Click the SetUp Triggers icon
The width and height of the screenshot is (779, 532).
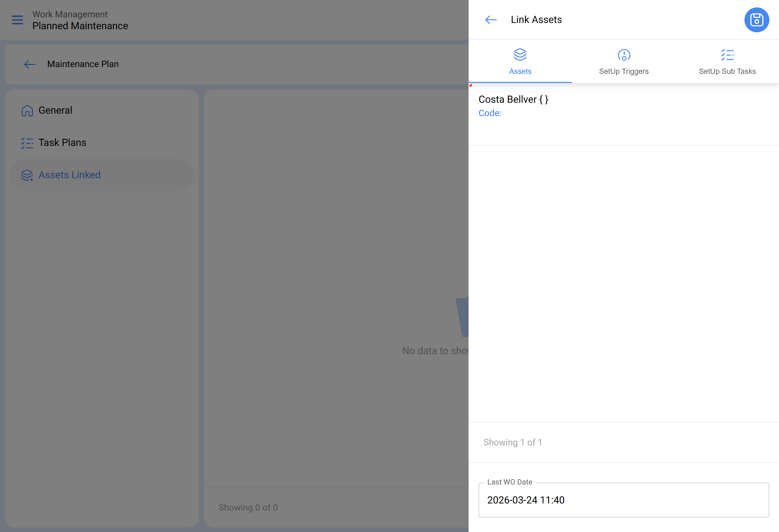(x=623, y=55)
